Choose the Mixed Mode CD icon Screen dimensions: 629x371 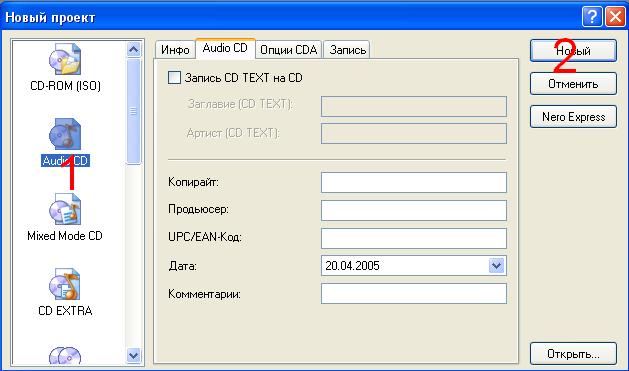(x=65, y=209)
